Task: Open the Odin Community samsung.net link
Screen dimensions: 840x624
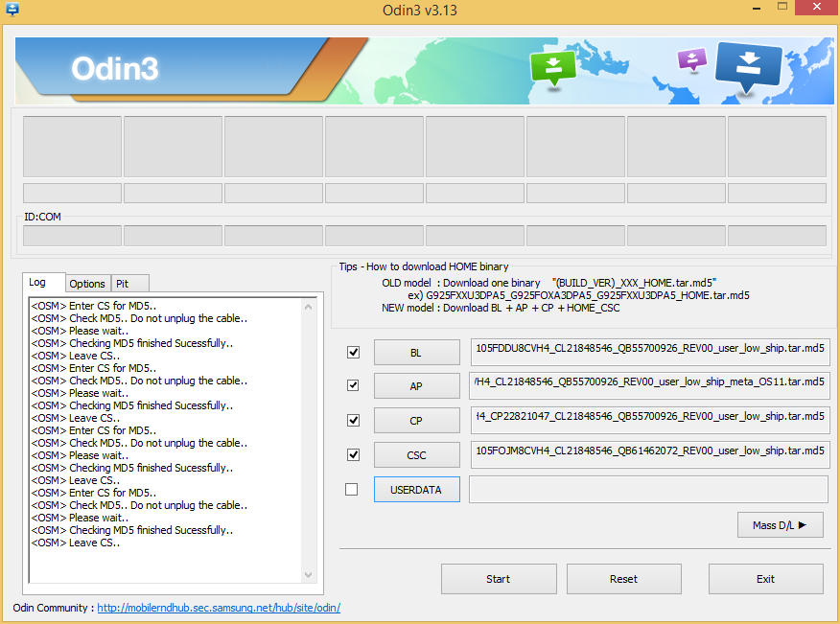Action: (219, 608)
